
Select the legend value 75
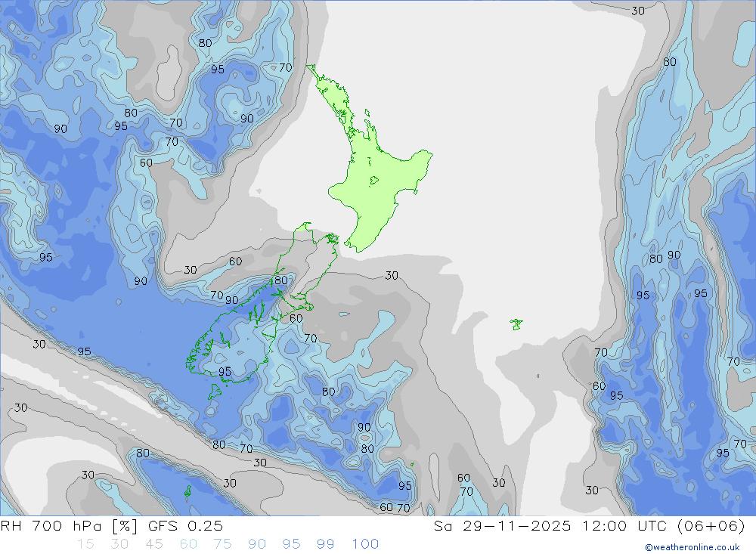click(x=223, y=544)
